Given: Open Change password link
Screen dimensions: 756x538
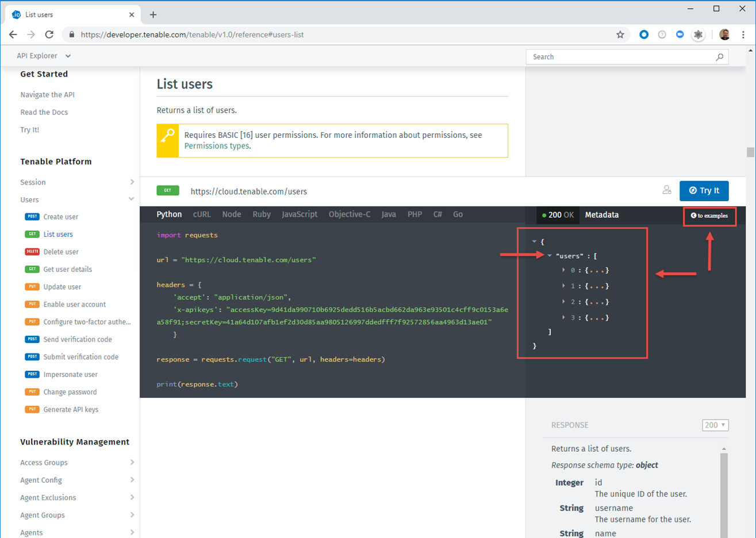Looking at the screenshot, I should click(x=70, y=392).
